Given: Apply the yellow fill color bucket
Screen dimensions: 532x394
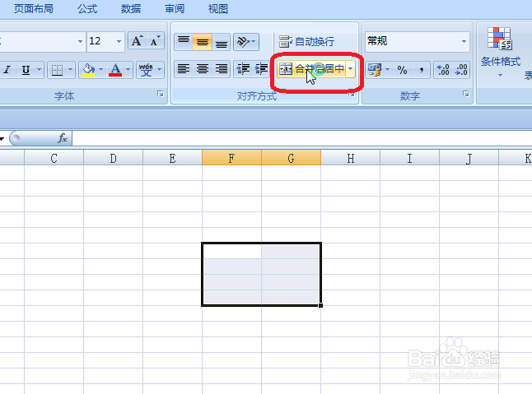Looking at the screenshot, I should 88,70.
